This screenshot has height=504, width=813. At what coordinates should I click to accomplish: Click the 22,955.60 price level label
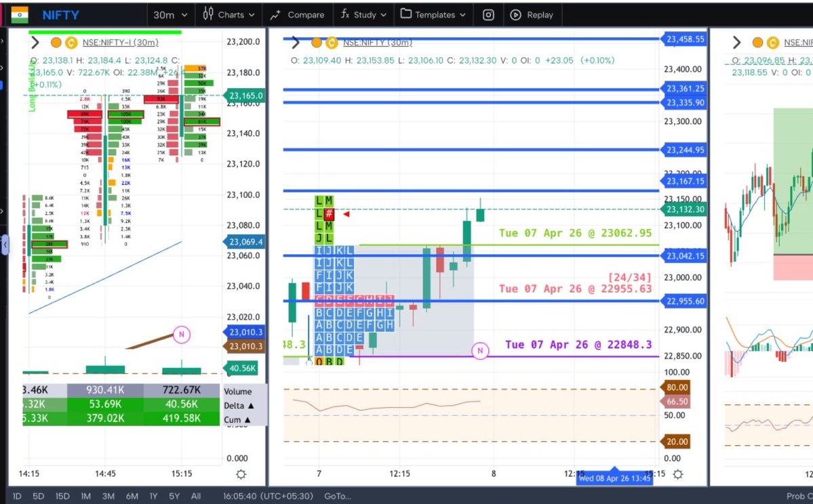(684, 301)
